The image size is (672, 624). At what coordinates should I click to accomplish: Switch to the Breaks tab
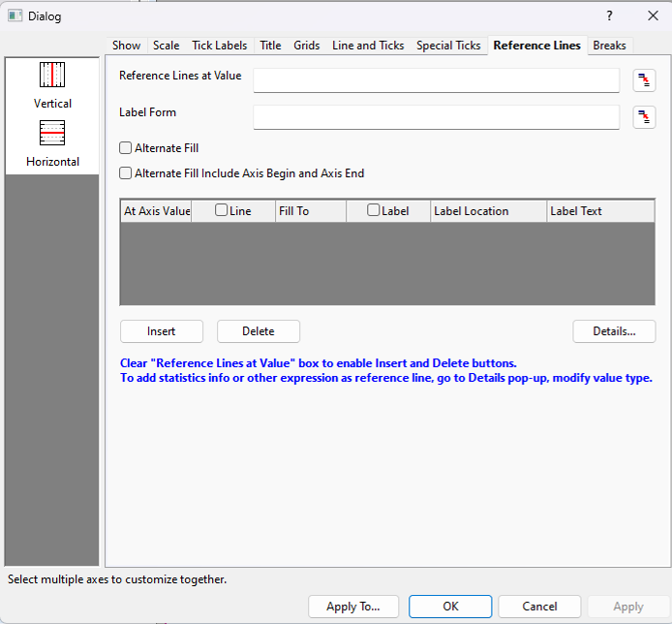click(609, 46)
